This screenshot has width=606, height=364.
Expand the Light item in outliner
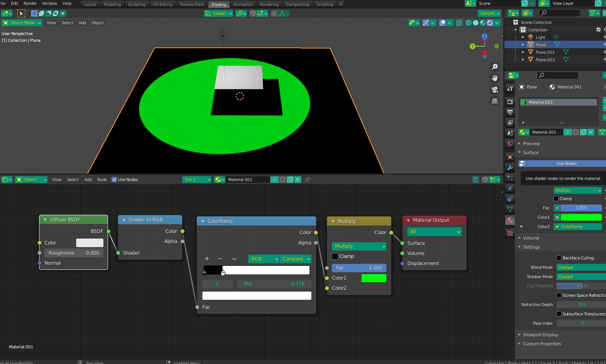coord(523,37)
